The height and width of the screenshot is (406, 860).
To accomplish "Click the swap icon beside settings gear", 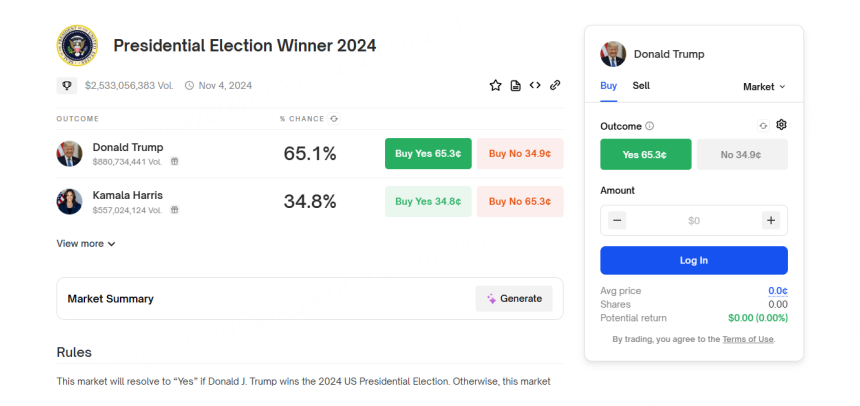I will pos(763,126).
